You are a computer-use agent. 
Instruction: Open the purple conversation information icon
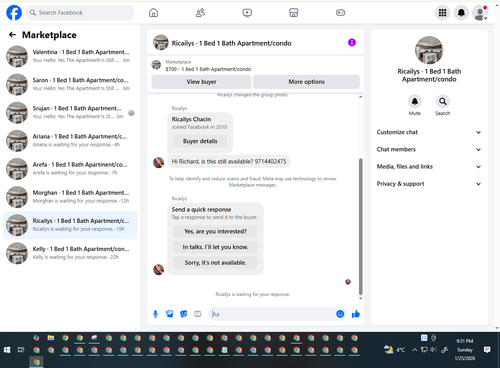[352, 42]
